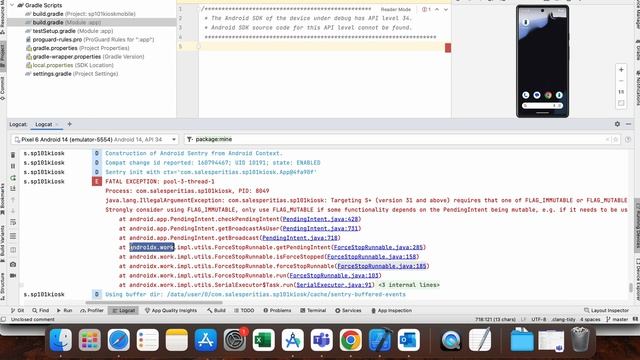Open App Inspection tool window
The image size is (640, 360).
coord(391,311)
